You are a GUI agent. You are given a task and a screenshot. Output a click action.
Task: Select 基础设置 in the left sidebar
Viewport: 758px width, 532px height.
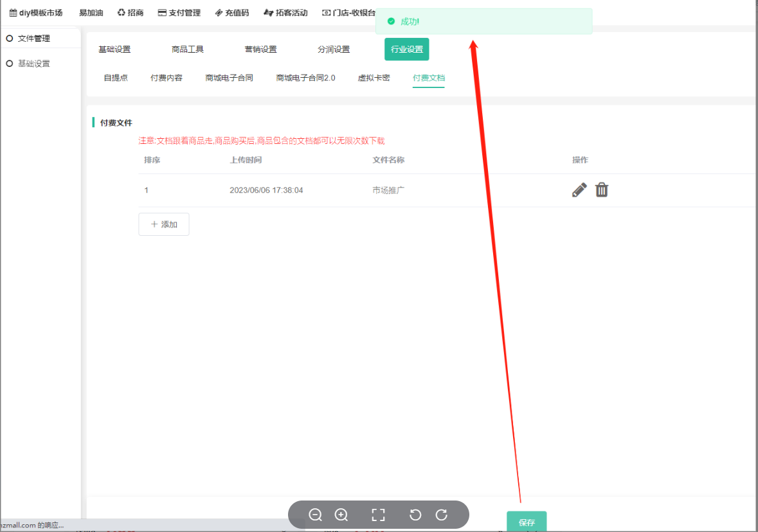33,64
